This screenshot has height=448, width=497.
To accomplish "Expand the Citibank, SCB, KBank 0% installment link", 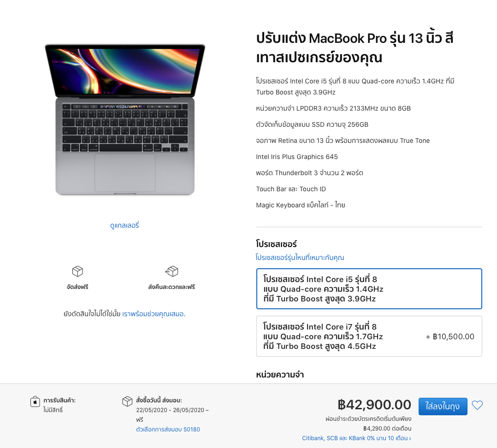I will coord(356,438).
